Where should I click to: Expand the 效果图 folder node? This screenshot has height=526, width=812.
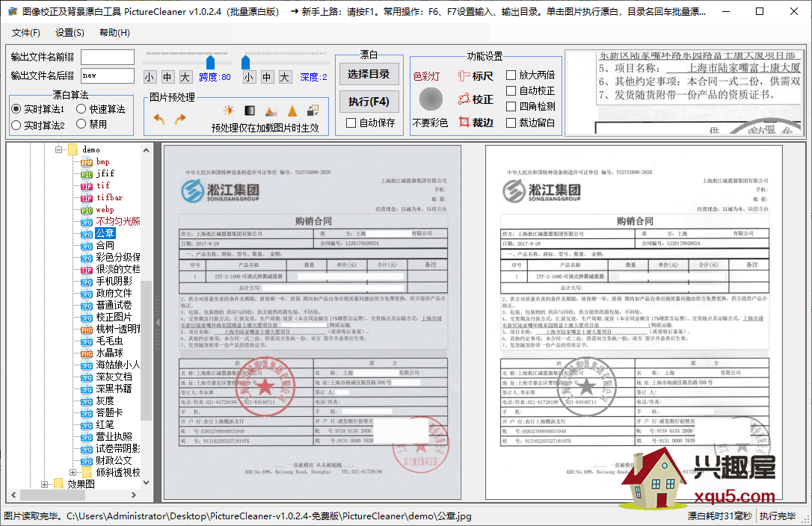(x=44, y=485)
